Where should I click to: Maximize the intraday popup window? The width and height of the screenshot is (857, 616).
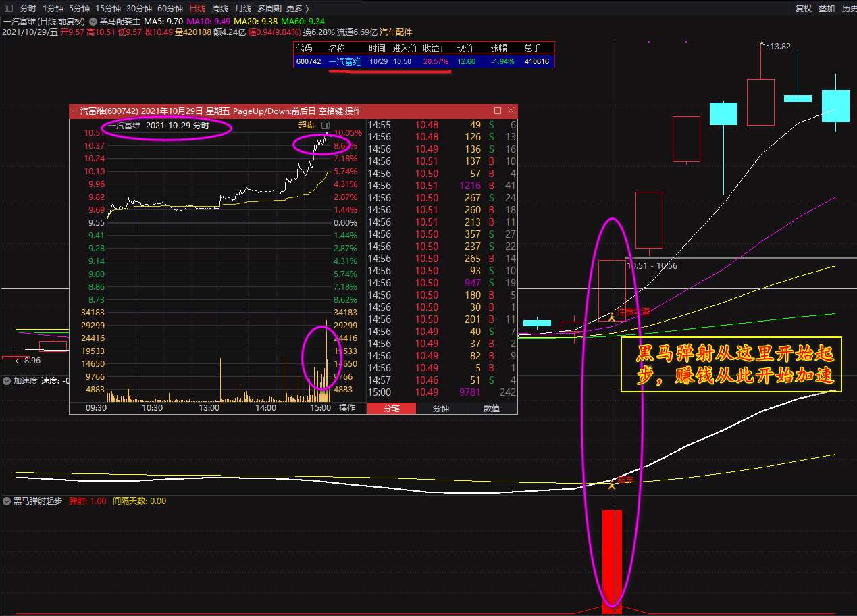498,111
